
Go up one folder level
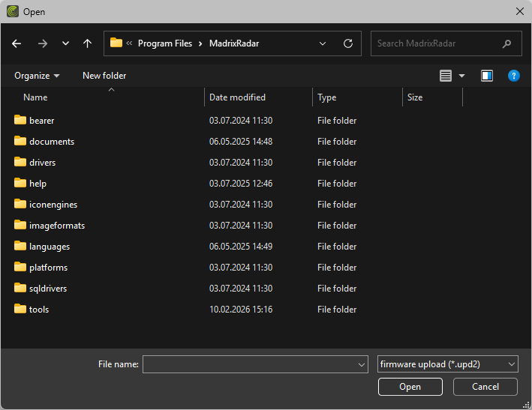click(x=88, y=43)
